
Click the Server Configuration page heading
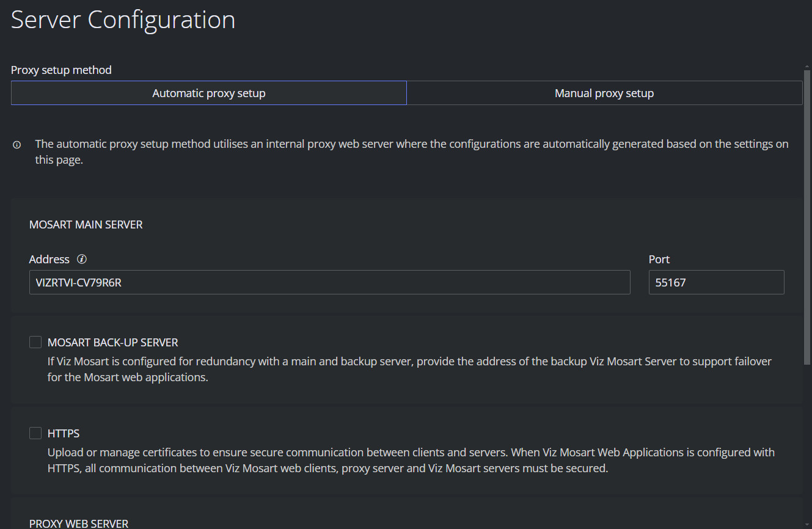click(x=123, y=20)
